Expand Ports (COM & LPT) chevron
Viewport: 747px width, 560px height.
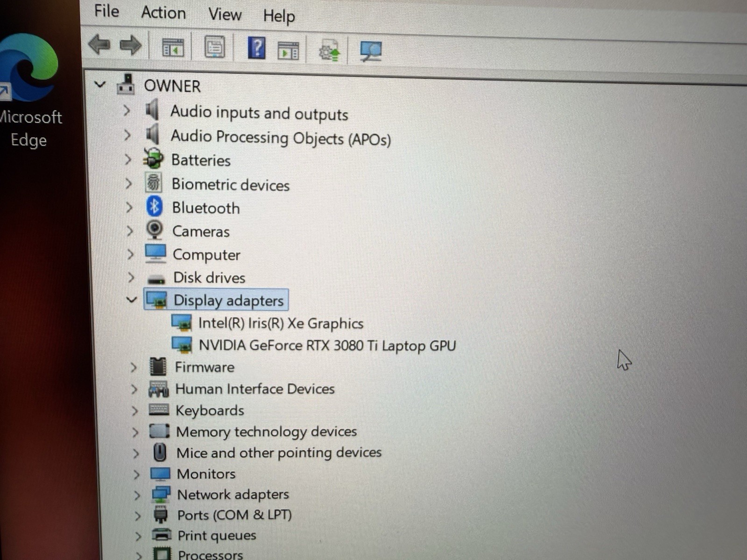click(137, 516)
